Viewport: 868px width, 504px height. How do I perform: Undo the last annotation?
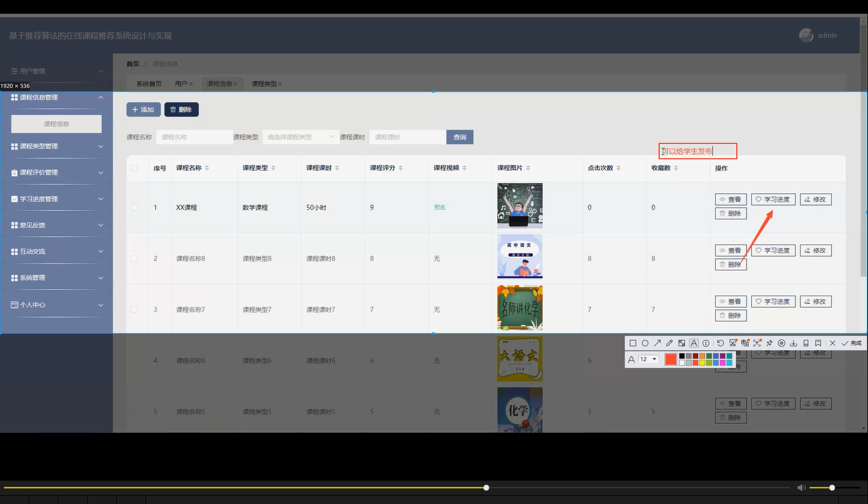pyautogui.click(x=720, y=343)
